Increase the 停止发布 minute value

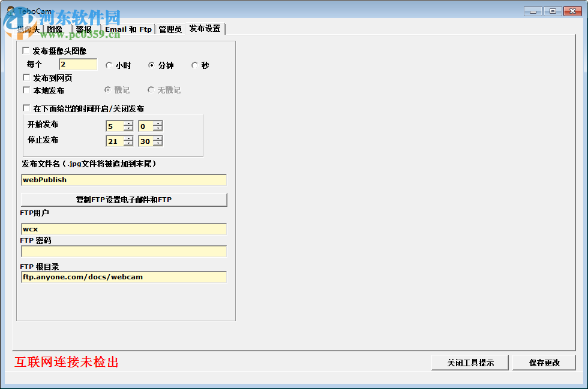[x=158, y=138]
